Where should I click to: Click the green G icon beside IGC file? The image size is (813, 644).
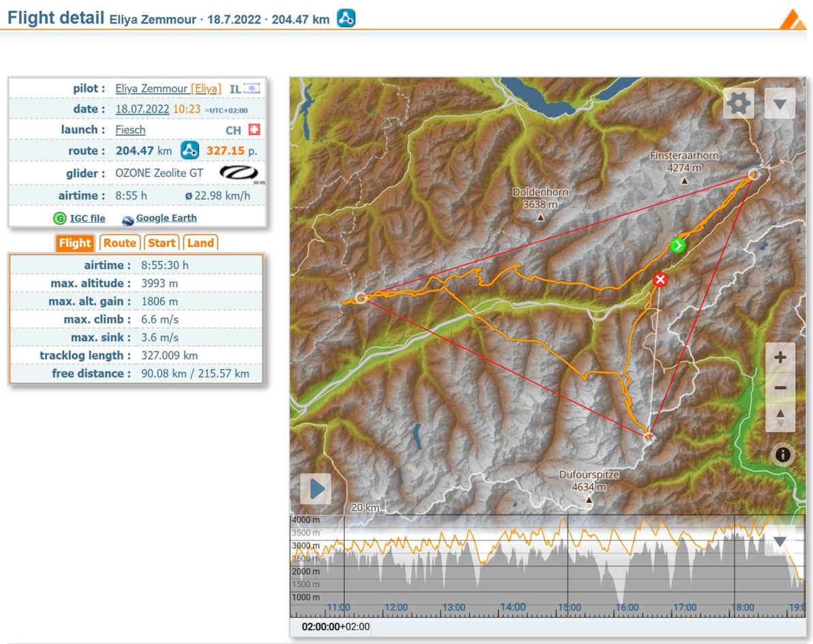click(59, 218)
